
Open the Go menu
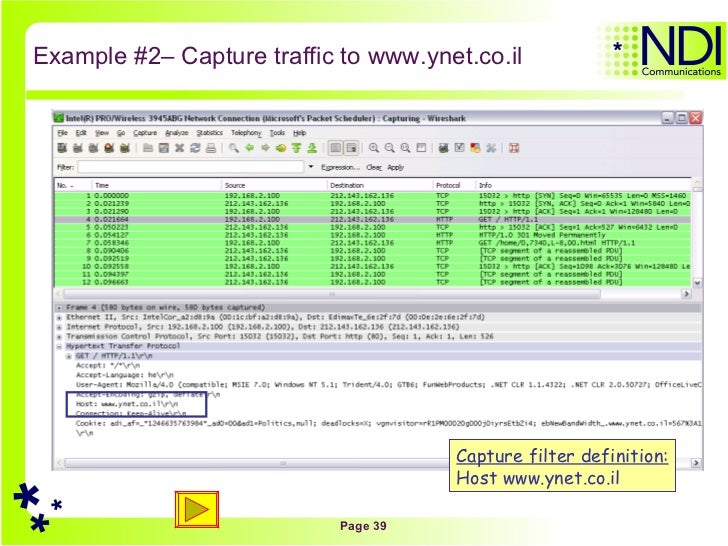pyautogui.click(x=121, y=133)
